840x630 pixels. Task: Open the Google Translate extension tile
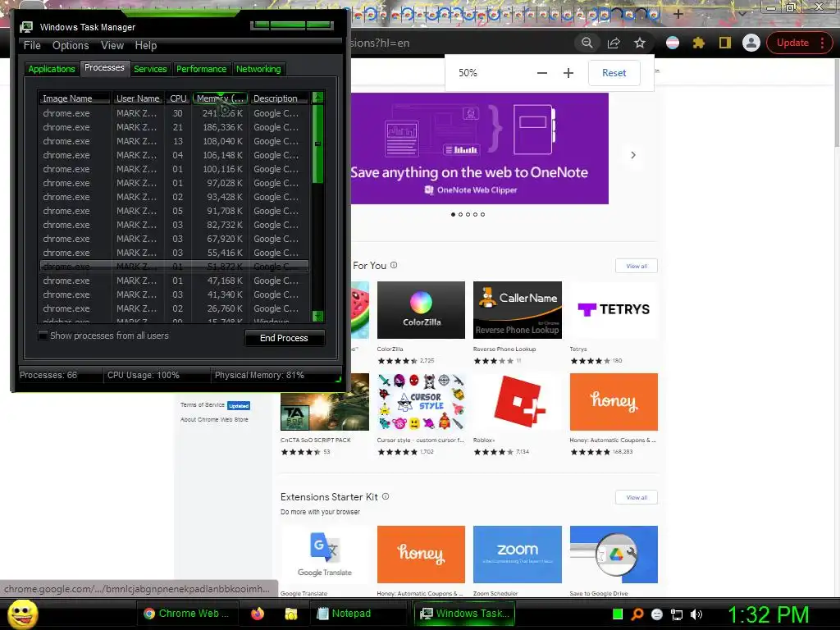(x=325, y=555)
